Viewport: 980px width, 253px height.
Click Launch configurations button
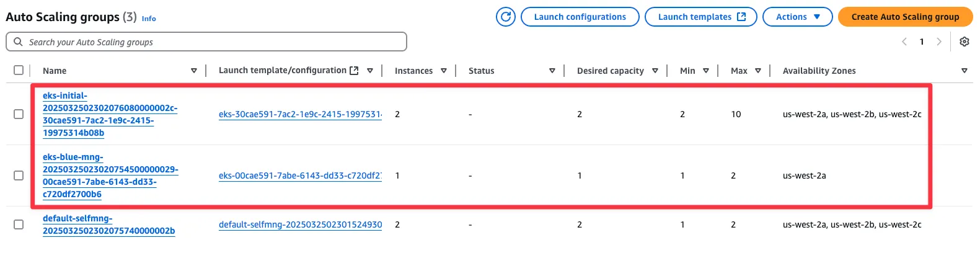[580, 17]
